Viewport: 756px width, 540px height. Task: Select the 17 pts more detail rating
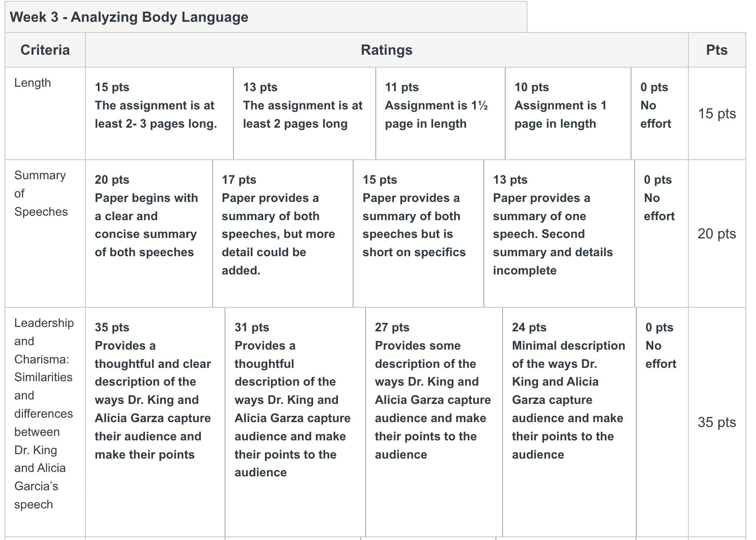[283, 234]
